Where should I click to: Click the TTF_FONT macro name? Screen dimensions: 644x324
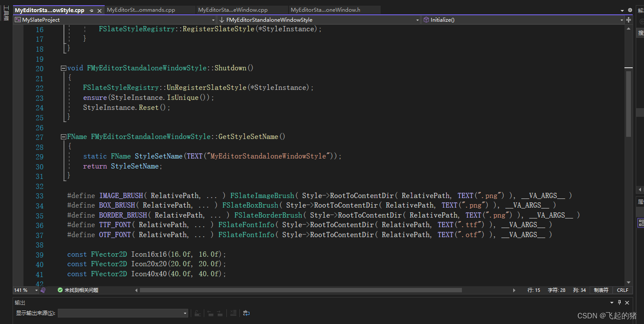pos(115,225)
